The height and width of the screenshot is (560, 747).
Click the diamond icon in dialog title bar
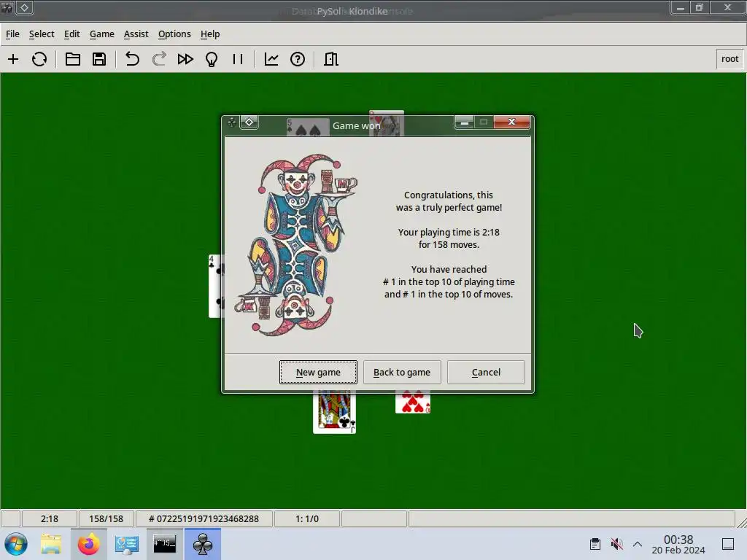[x=249, y=122]
